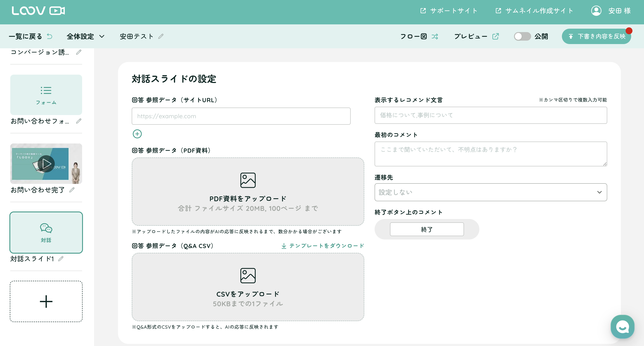Add a new slide with plus box

click(46, 301)
